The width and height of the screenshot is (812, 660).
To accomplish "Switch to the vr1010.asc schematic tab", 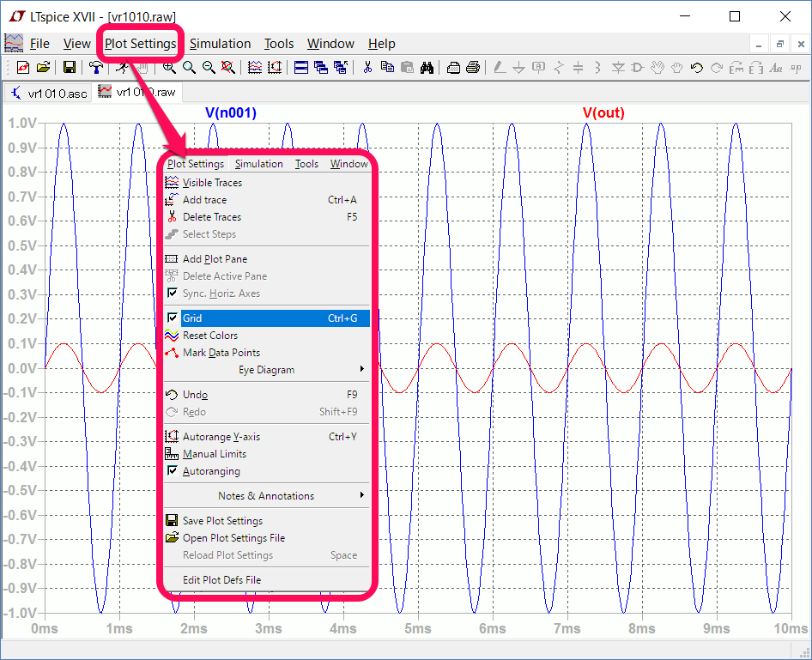I will click(49, 94).
